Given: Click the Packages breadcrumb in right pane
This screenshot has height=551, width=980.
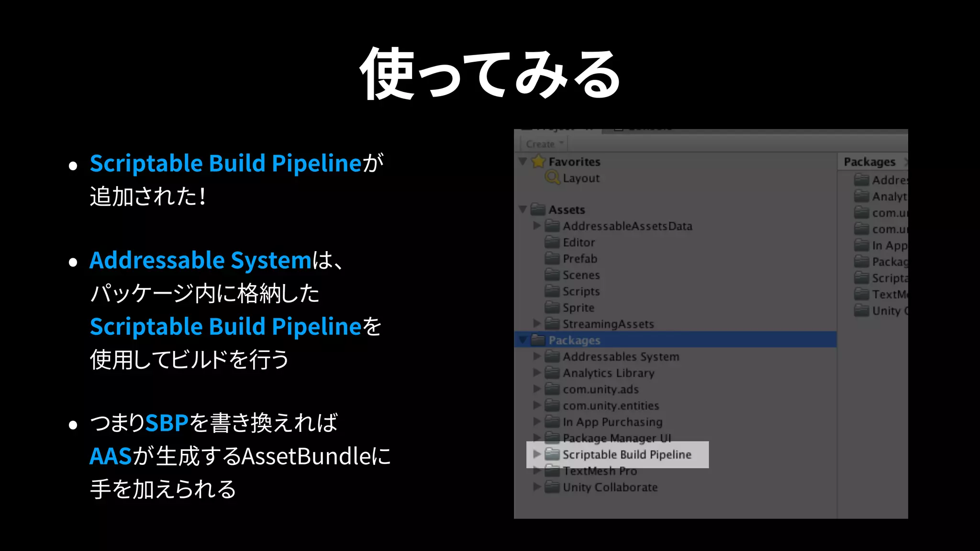Looking at the screenshot, I should coord(869,162).
